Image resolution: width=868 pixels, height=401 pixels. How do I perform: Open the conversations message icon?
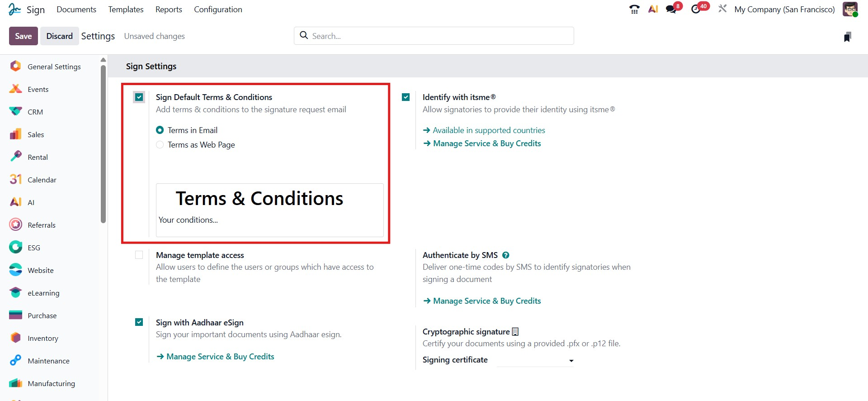(x=671, y=10)
